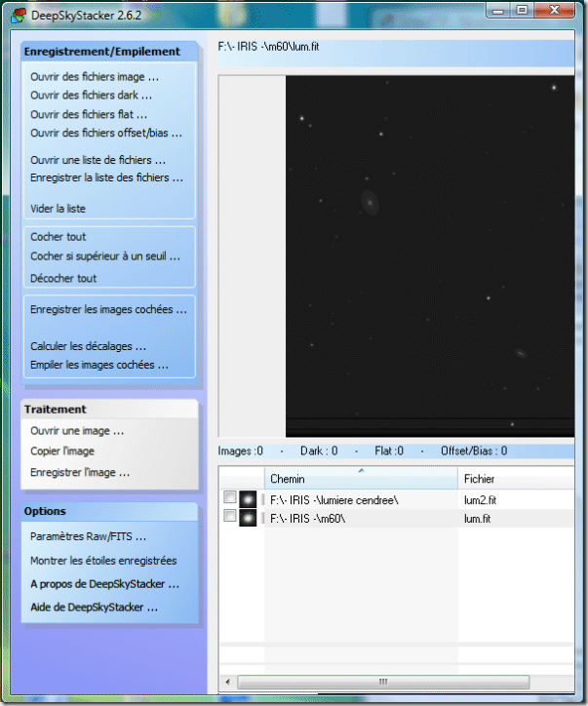588x706 pixels.
Task: Check the lum.fit row checkbox
Action: [x=230, y=517]
